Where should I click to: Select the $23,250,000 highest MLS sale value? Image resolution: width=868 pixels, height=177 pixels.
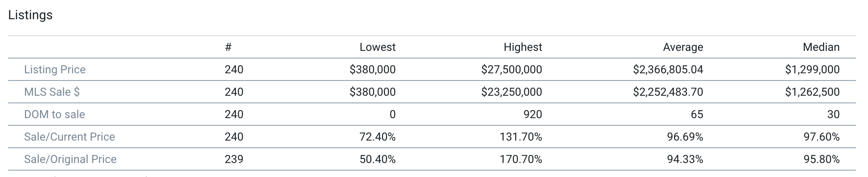(x=511, y=92)
